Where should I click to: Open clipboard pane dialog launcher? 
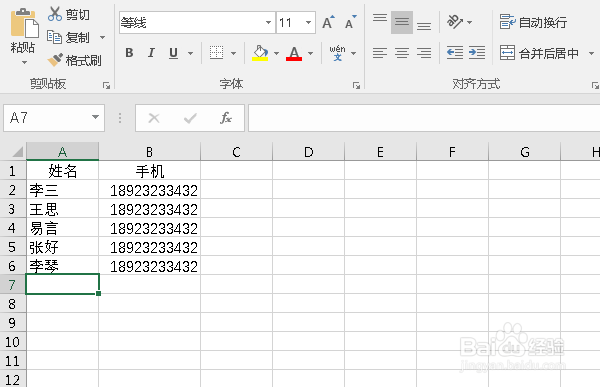[x=106, y=85]
